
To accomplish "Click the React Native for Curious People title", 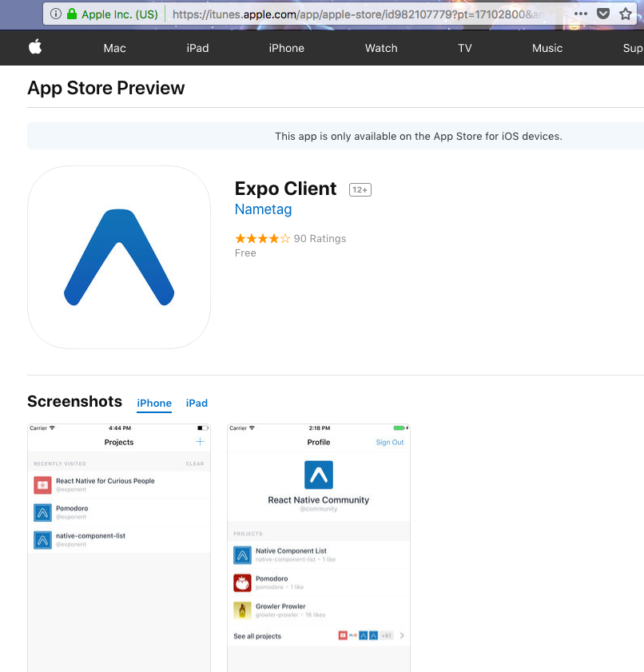I will (105, 481).
